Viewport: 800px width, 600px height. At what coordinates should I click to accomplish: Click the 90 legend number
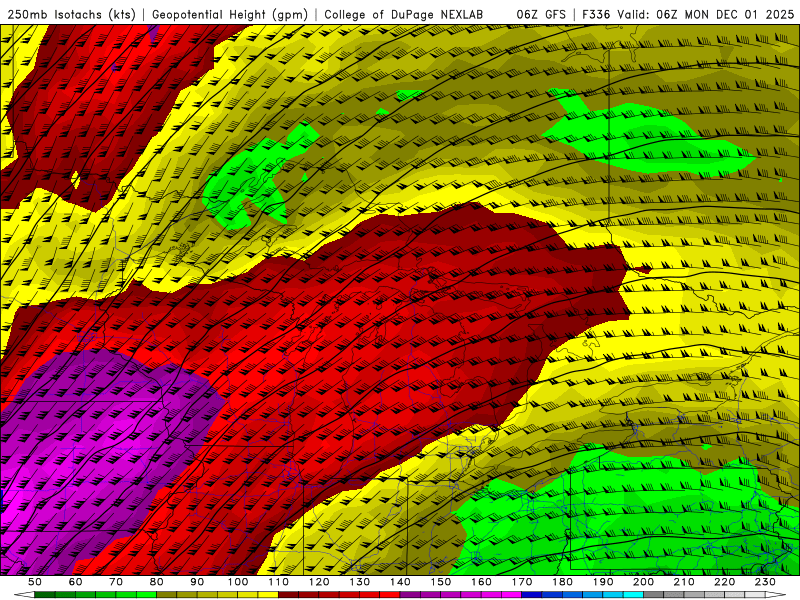tap(197, 582)
